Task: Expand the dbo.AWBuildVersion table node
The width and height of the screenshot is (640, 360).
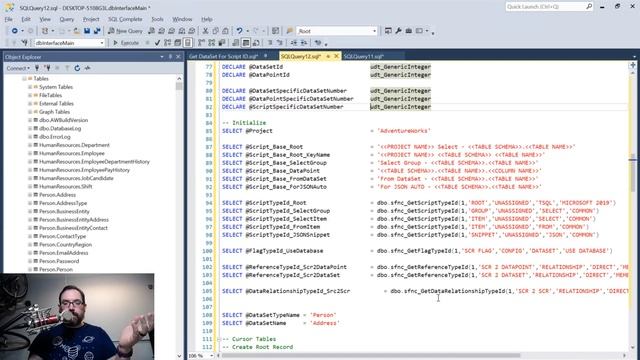Action: (x=30, y=120)
